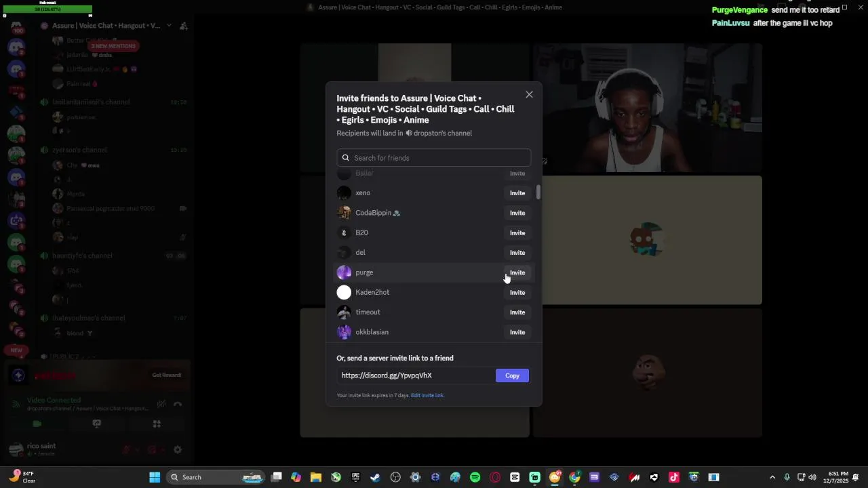Click timeout's avatar

click(x=344, y=312)
